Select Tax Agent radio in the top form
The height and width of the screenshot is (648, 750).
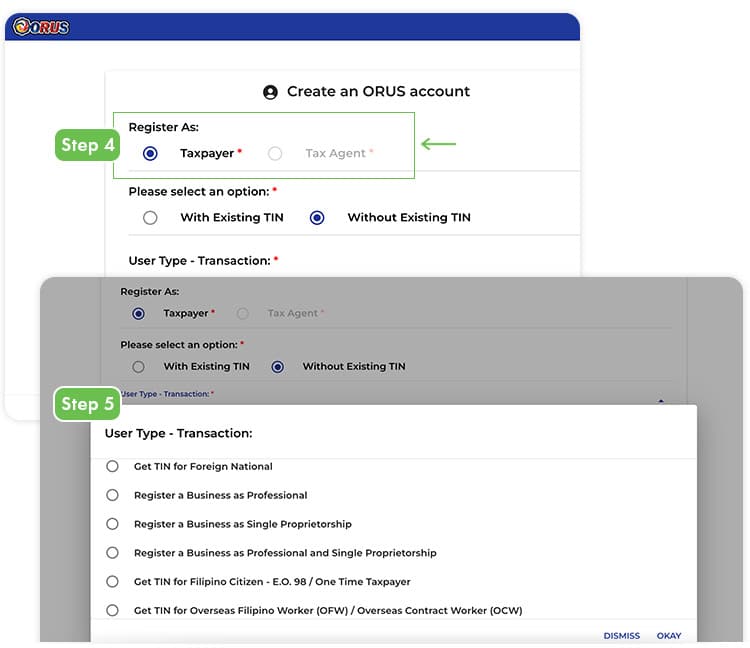click(x=275, y=154)
